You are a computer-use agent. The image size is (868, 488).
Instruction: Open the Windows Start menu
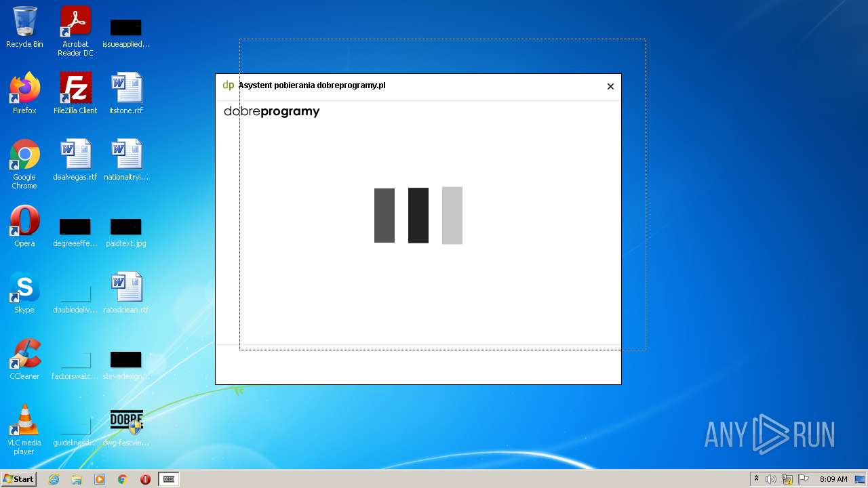click(18, 479)
